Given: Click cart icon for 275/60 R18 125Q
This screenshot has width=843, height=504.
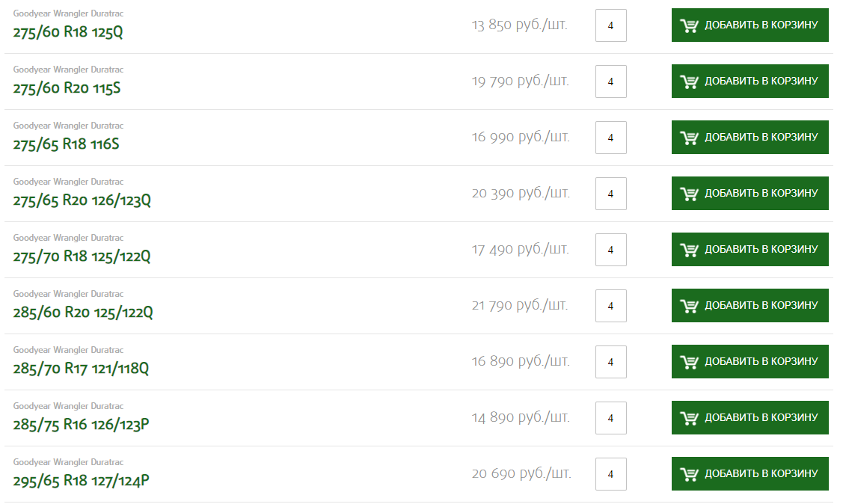Looking at the screenshot, I should 689,25.
